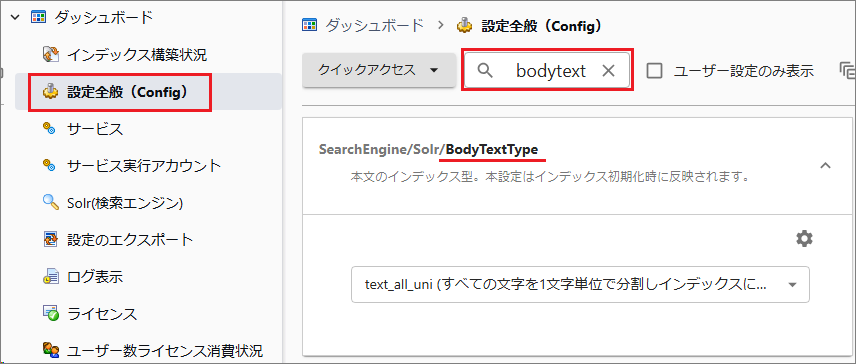This screenshot has height=364, width=856.
Task: Click into the bodytext search field
Action: coord(551,70)
